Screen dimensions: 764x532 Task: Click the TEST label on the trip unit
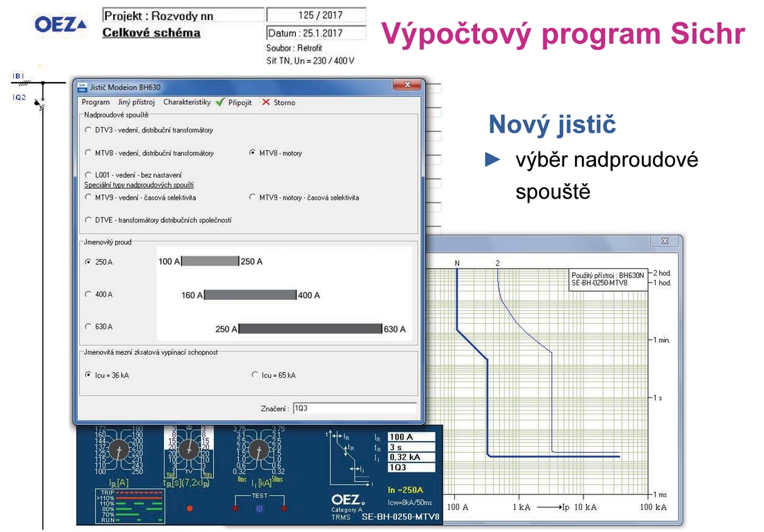pyautogui.click(x=259, y=495)
